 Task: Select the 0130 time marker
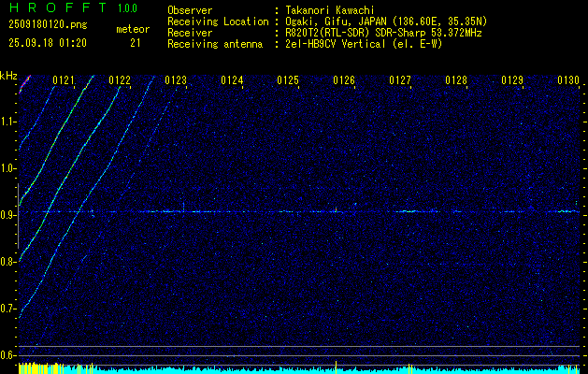[x=568, y=81]
